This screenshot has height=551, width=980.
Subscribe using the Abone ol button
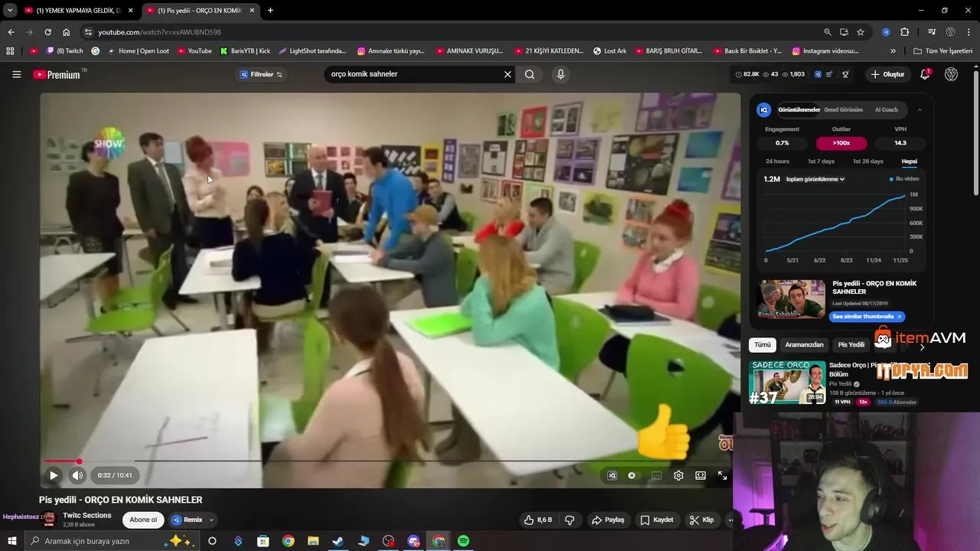click(x=143, y=520)
